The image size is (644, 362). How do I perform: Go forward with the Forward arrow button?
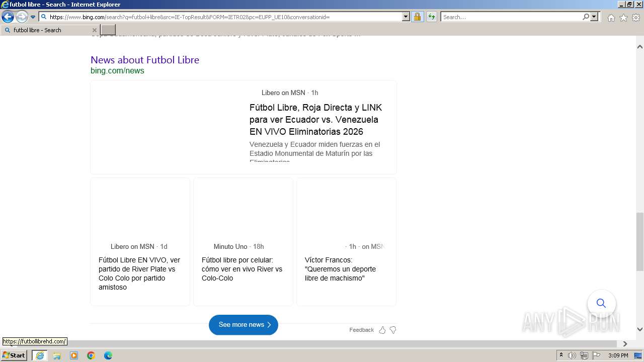point(21,17)
